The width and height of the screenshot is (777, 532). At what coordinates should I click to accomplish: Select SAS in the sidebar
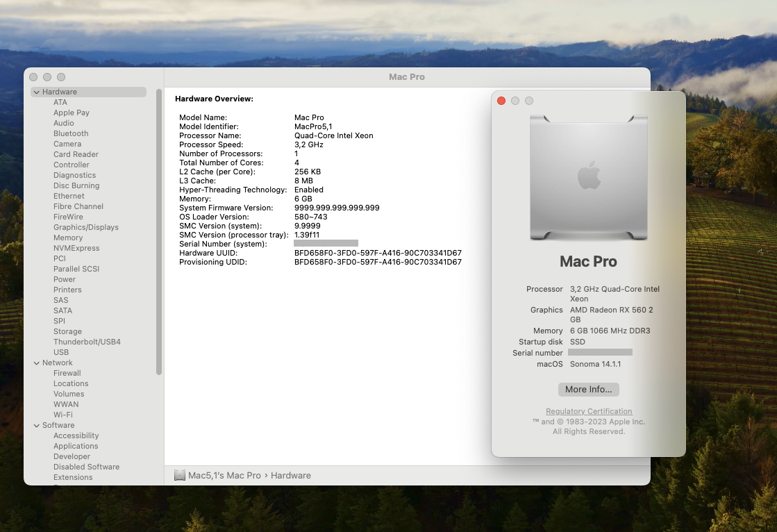pyautogui.click(x=61, y=300)
